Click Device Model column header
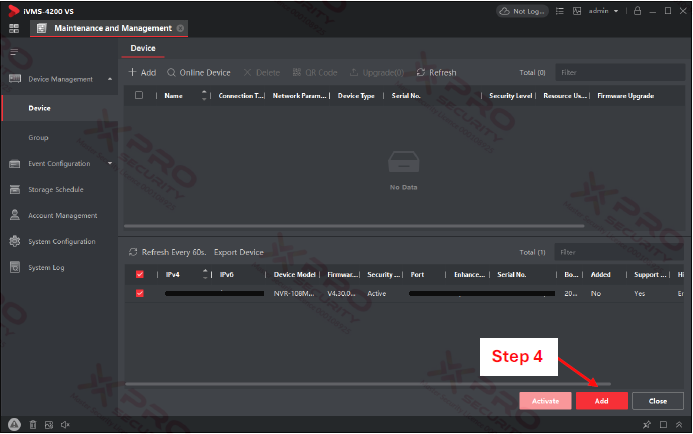Viewport: 693px width, 434px height. pos(294,275)
